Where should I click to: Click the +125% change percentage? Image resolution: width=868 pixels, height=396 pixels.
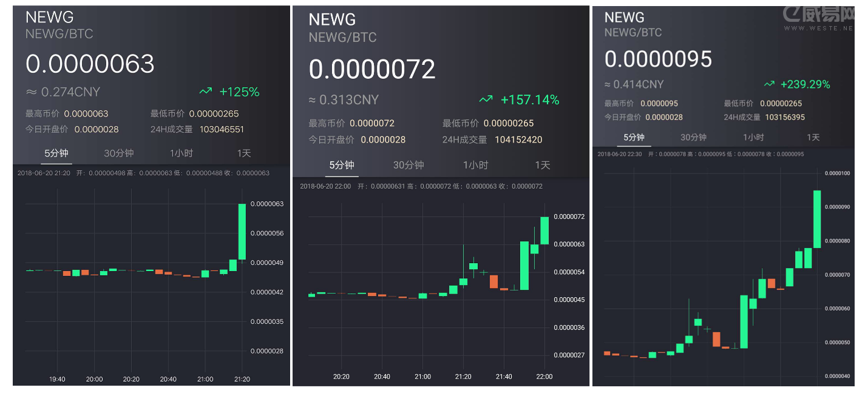[239, 92]
